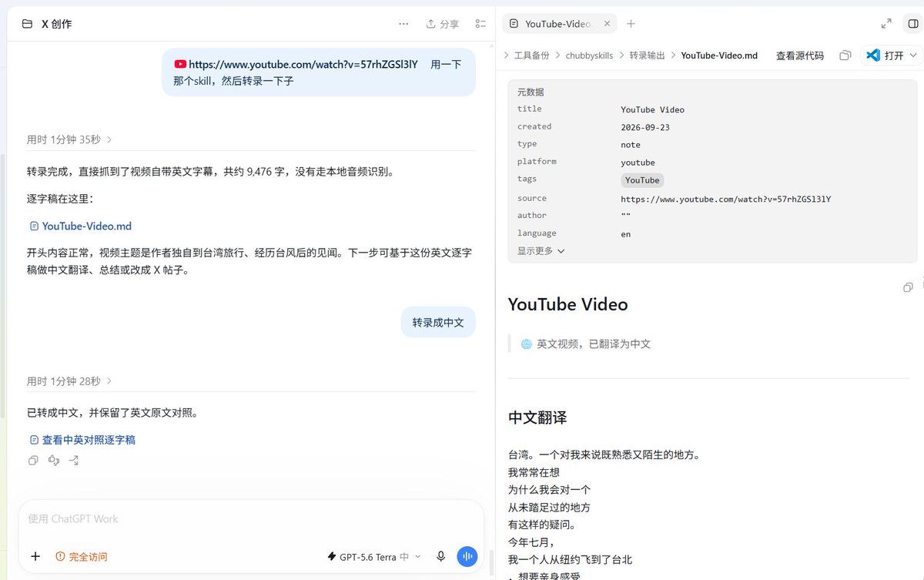Click the branch conversation arrows icon
Viewport: 924px width, 580px height.
click(x=74, y=461)
